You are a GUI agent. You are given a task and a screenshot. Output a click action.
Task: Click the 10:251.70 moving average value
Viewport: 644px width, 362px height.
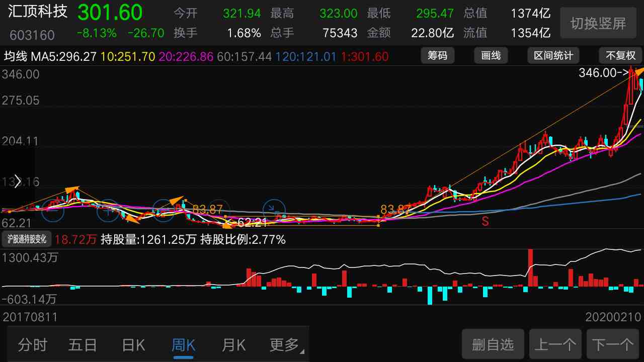[128, 56]
